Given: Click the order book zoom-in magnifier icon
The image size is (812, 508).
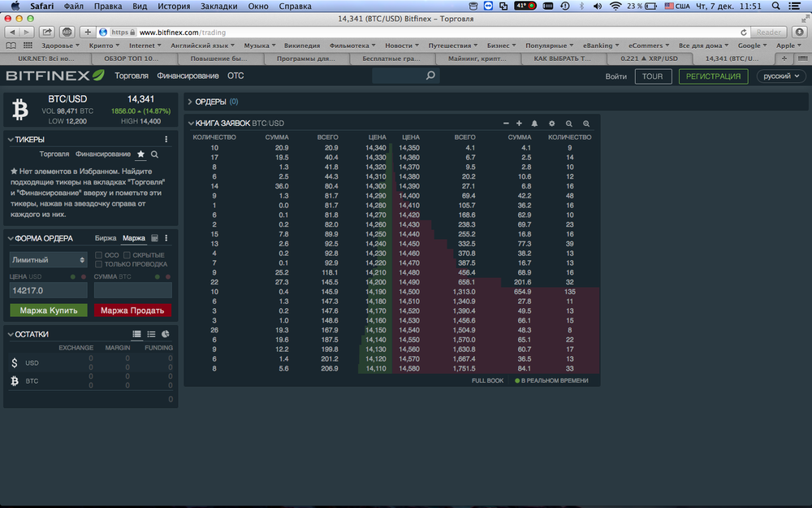Looking at the screenshot, I should (x=586, y=124).
